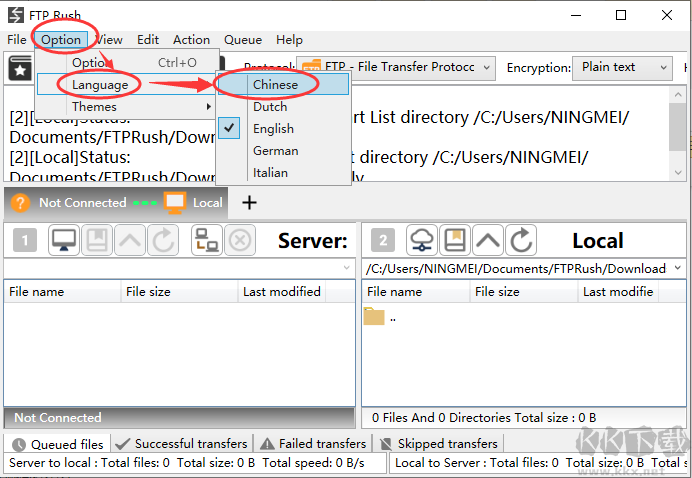Switch to Skipped transfers tab

tap(439, 444)
